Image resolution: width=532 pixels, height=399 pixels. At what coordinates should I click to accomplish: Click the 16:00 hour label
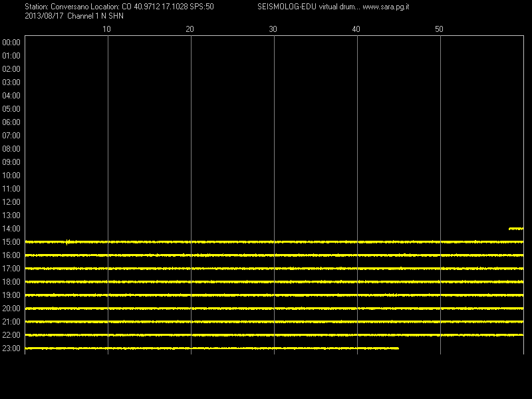11,255
